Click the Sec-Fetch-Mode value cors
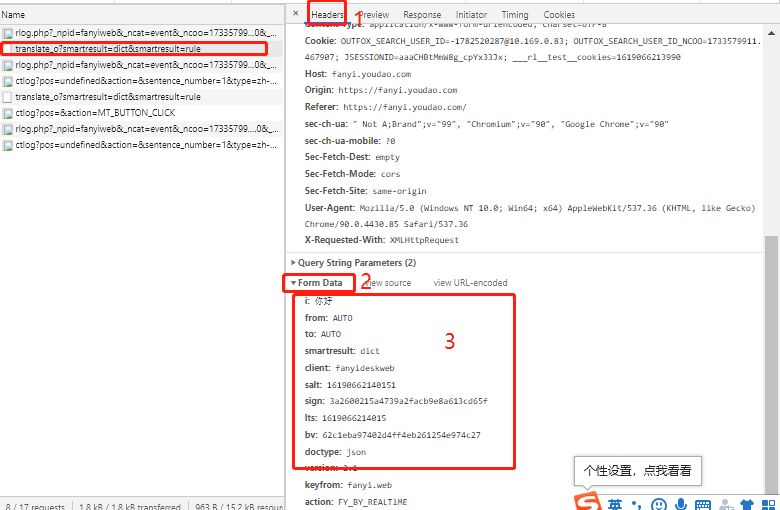This screenshot has width=780, height=510. (390, 174)
